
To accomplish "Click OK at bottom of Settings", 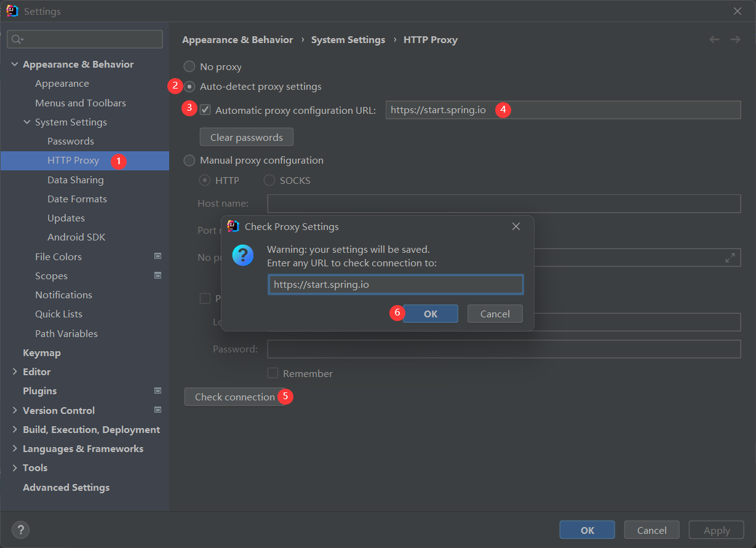I will coord(587,530).
